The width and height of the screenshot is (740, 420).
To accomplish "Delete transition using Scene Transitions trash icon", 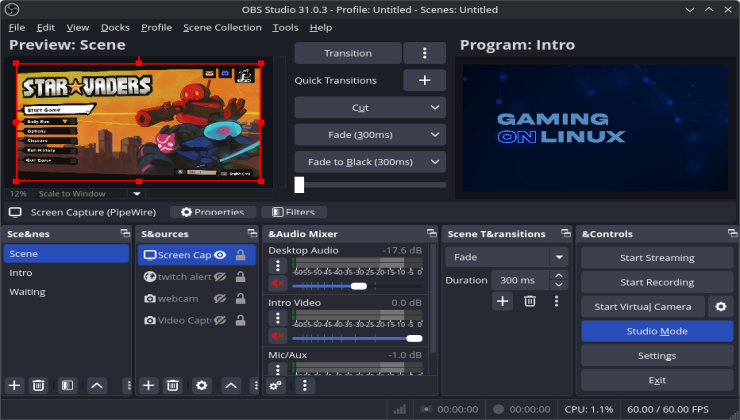I will click(530, 301).
